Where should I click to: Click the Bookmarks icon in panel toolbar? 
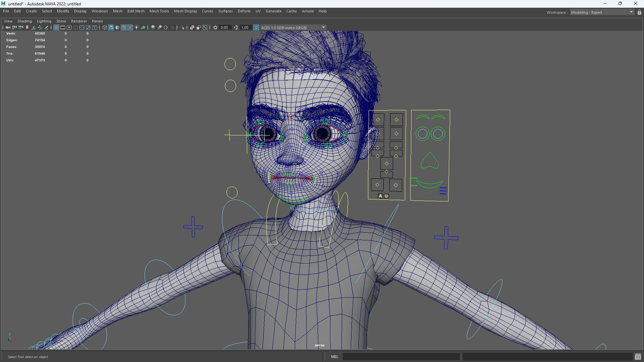[x=27, y=27]
